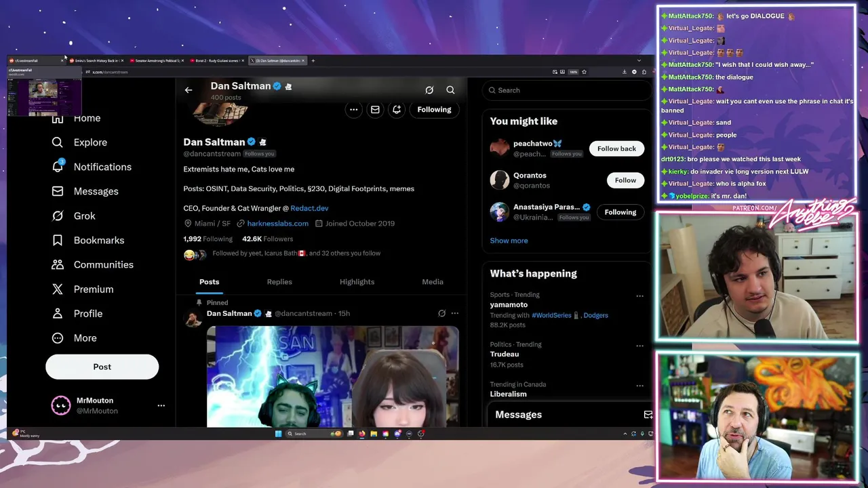Viewport: 868px width, 488px height.
Task: Click the new message icon in the Messages drawer
Action: [x=648, y=414]
